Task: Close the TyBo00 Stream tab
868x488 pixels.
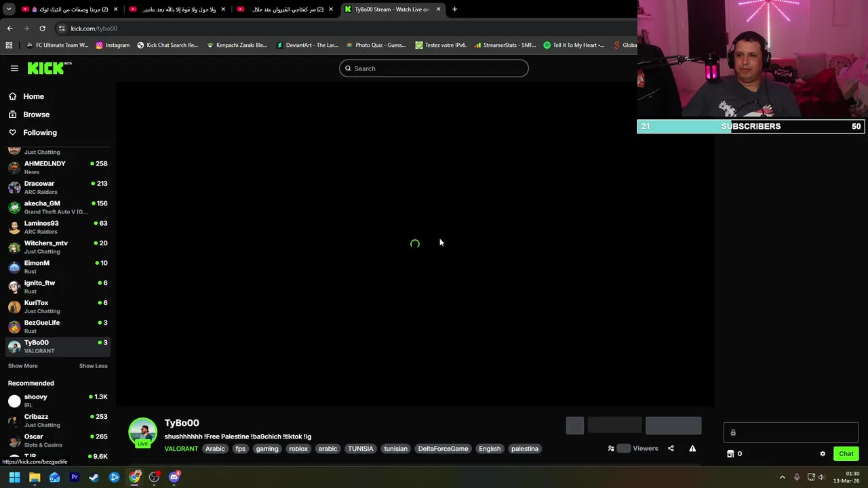Action: 438,9
